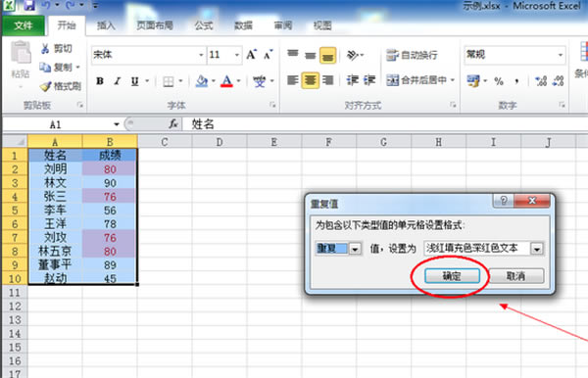
Task: Toggle Bold formatting
Action: point(100,81)
